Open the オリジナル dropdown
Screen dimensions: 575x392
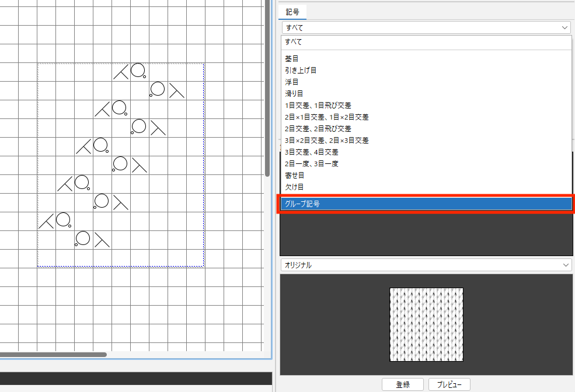pyautogui.click(x=426, y=265)
